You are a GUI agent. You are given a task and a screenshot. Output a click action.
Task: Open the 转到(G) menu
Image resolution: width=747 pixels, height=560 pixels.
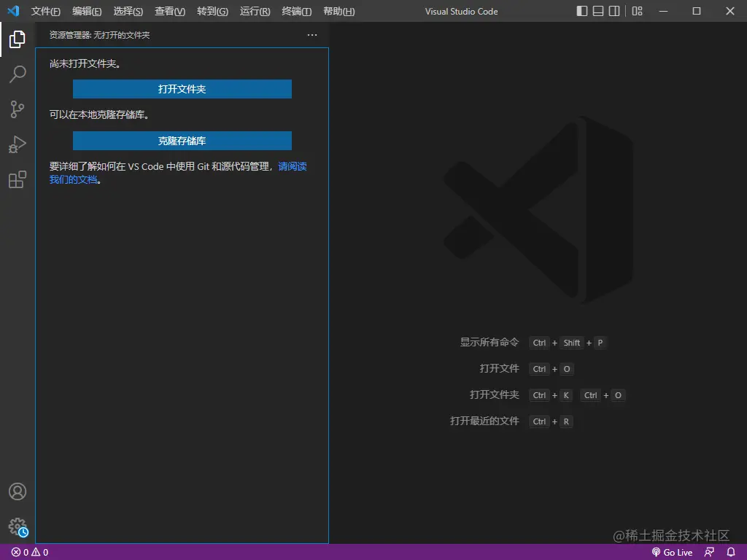[x=212, y=12]
